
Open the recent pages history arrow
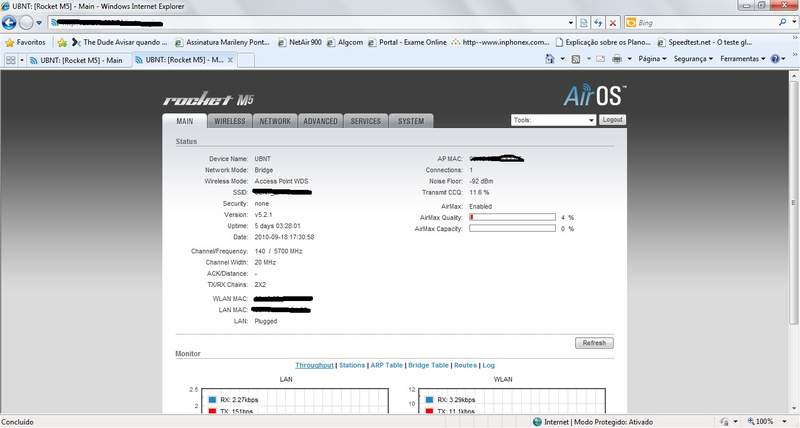click(39, 23)
